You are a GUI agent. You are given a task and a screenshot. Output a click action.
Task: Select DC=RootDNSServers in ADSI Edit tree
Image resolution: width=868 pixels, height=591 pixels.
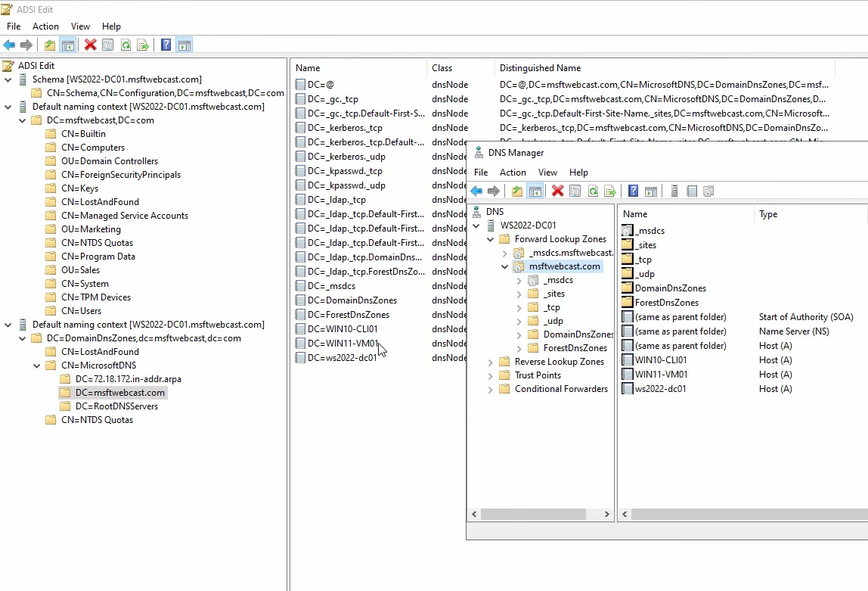point(116,406)
